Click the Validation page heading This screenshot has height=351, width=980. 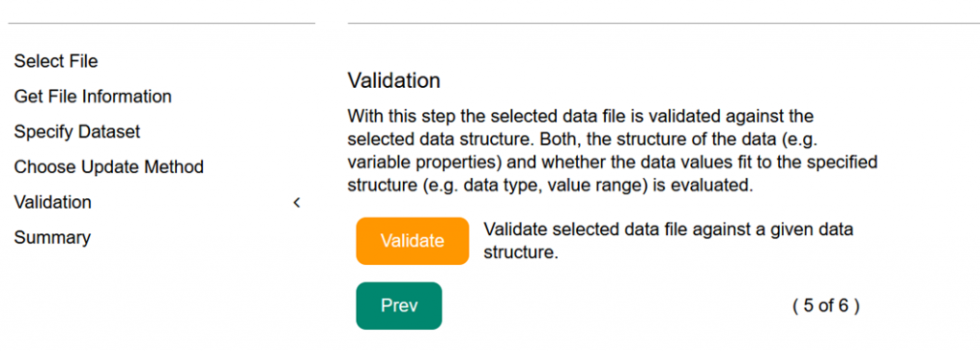tap(393, 80)
